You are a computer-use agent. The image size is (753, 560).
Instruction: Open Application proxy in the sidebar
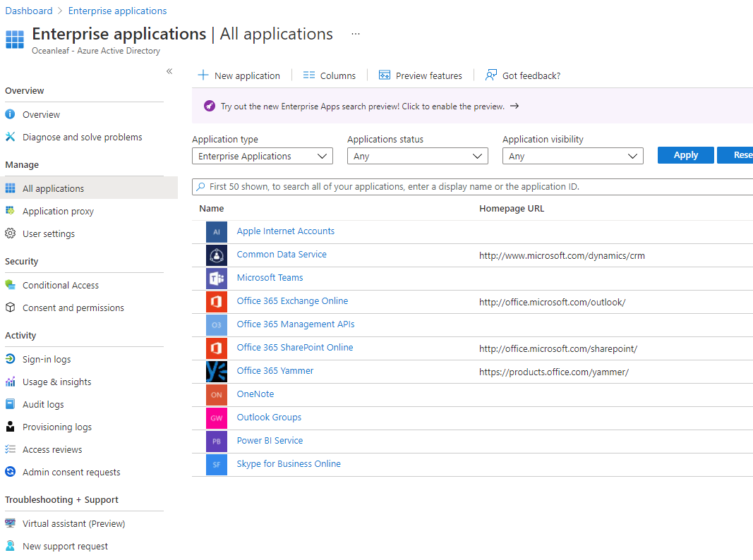[59, 211]
